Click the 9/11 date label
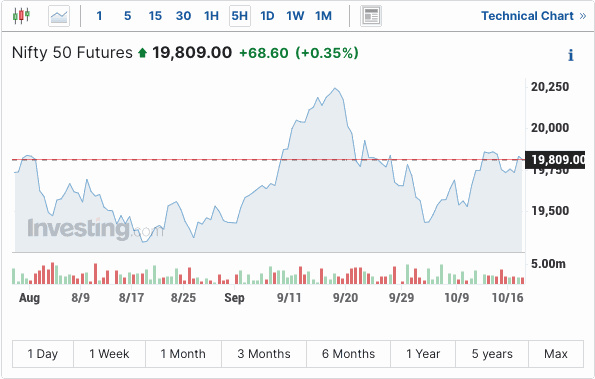Screen dimensions: 595x379 pos(289,298)
